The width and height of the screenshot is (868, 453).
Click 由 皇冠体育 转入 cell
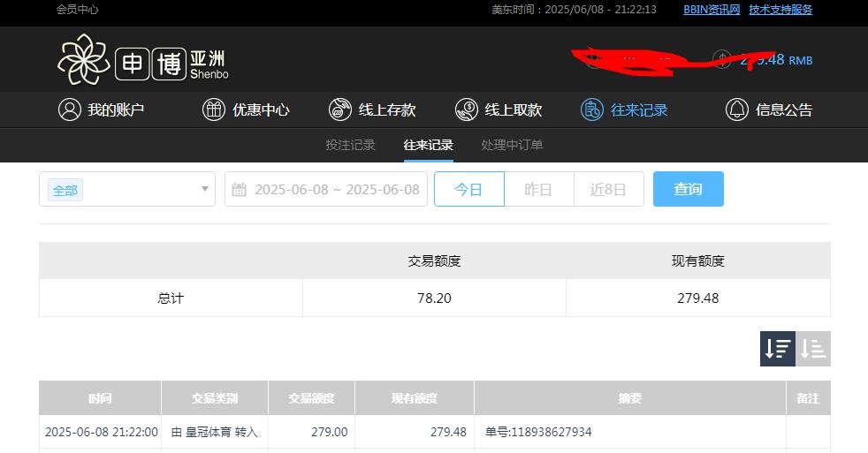215,432
